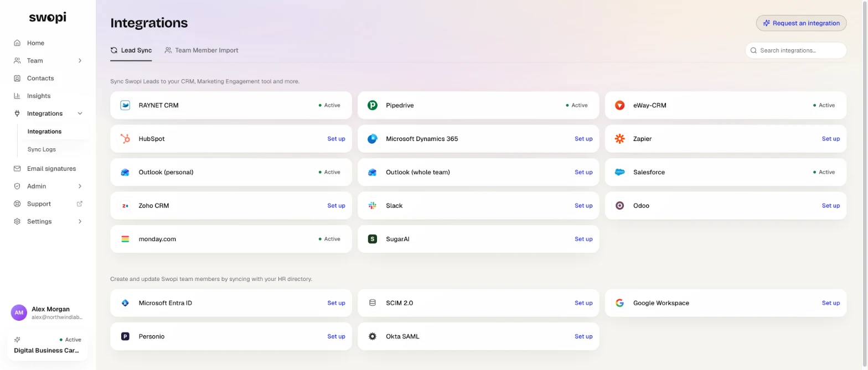The image size is (868, 370).
Task: Click the Contacts icon in sidebar
Action: pos(17,79)
